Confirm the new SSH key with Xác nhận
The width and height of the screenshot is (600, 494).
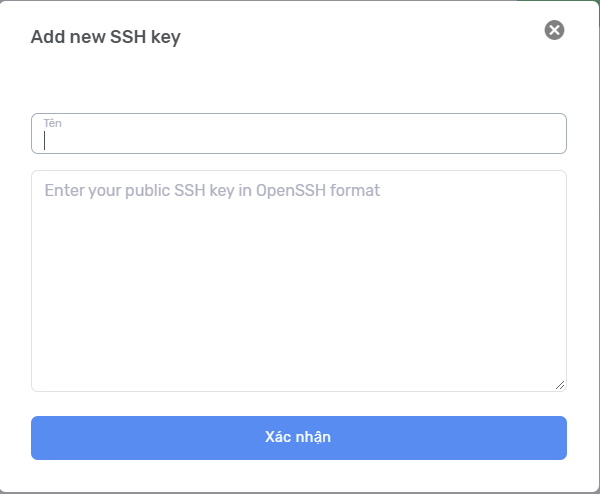[x=299, y=438]
